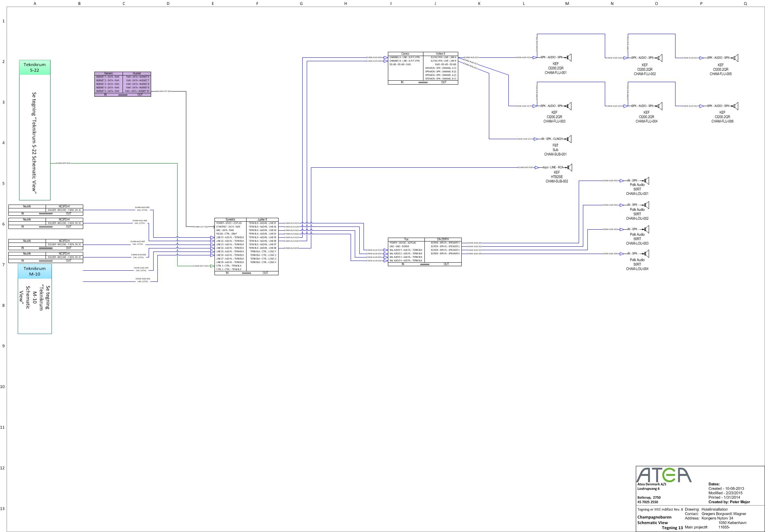Screen dimensions: 765x532
Task: Click column letter Q on top ruler
Action: [746, 3]
